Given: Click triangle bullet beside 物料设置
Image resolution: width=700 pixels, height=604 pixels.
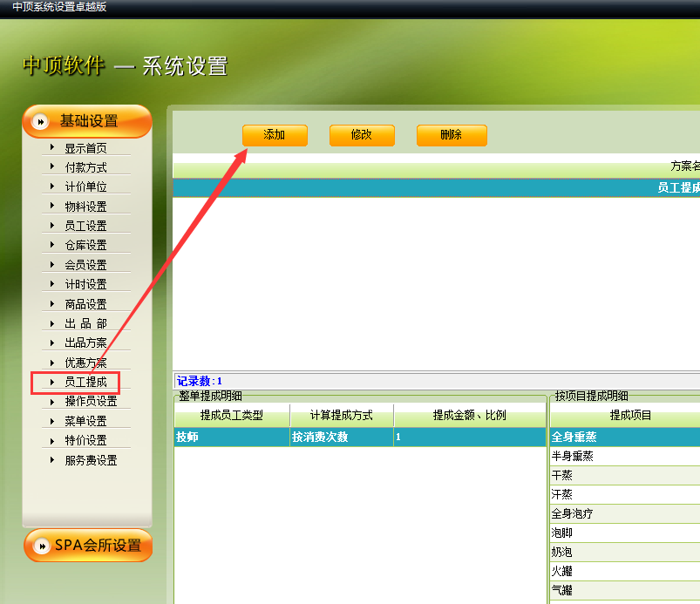Looking at the screenshot, I should [x=52, y=206].
